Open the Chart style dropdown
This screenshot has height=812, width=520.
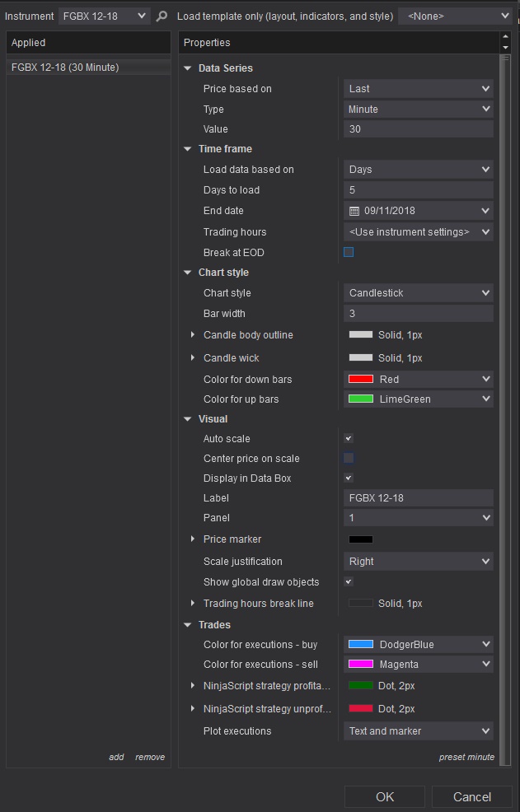pos(418,293)
